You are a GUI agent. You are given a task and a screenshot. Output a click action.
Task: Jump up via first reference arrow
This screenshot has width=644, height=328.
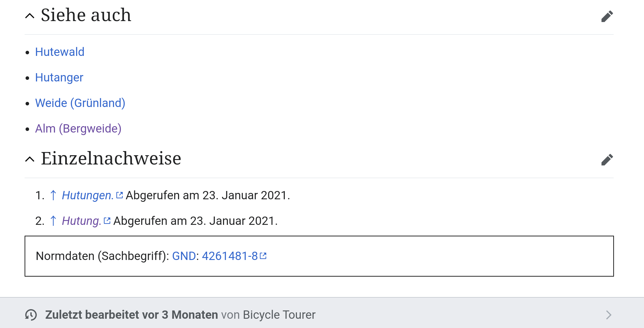click(x=53, y=195)
